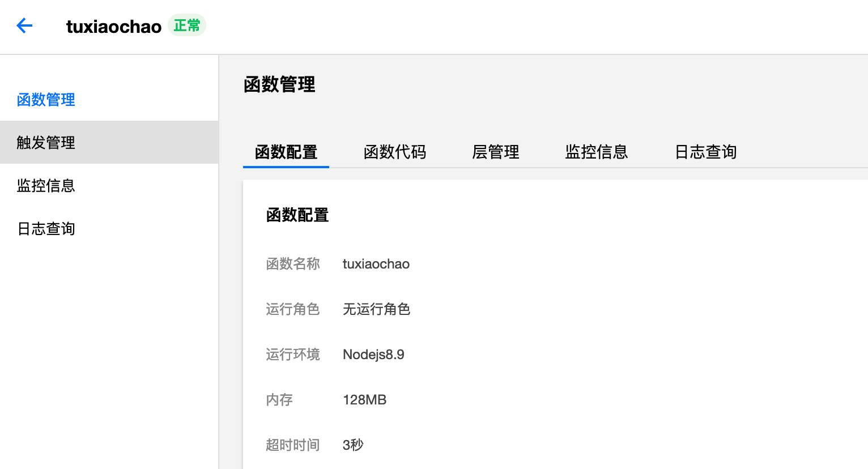Click the 超时时间 label
Image resolution: width=868 pixels, height=469 pixels.
(293, 445)
